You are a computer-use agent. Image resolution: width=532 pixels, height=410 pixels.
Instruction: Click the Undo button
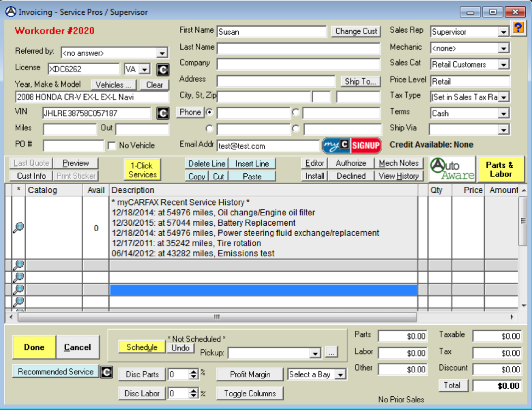pyautogui.click(x=180, y=348)
